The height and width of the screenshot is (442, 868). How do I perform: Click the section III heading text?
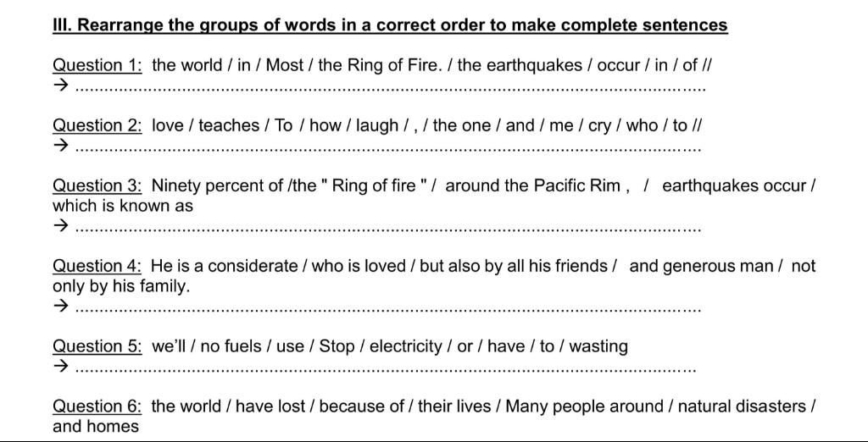(x=390, y=25)
